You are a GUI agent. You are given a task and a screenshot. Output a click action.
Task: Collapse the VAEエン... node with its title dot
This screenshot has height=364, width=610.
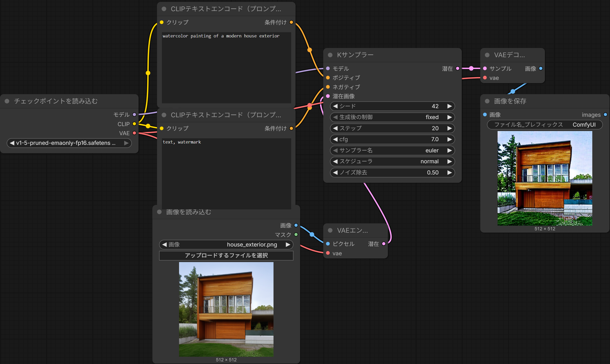click(330, 231)
